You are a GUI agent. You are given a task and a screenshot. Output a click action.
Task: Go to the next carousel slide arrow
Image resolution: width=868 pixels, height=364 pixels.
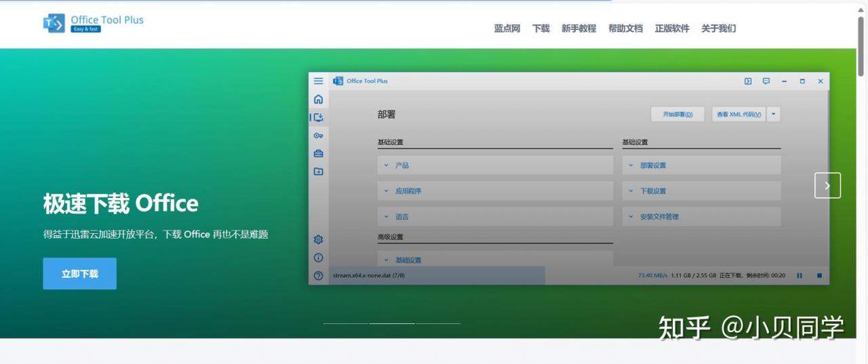827,185
